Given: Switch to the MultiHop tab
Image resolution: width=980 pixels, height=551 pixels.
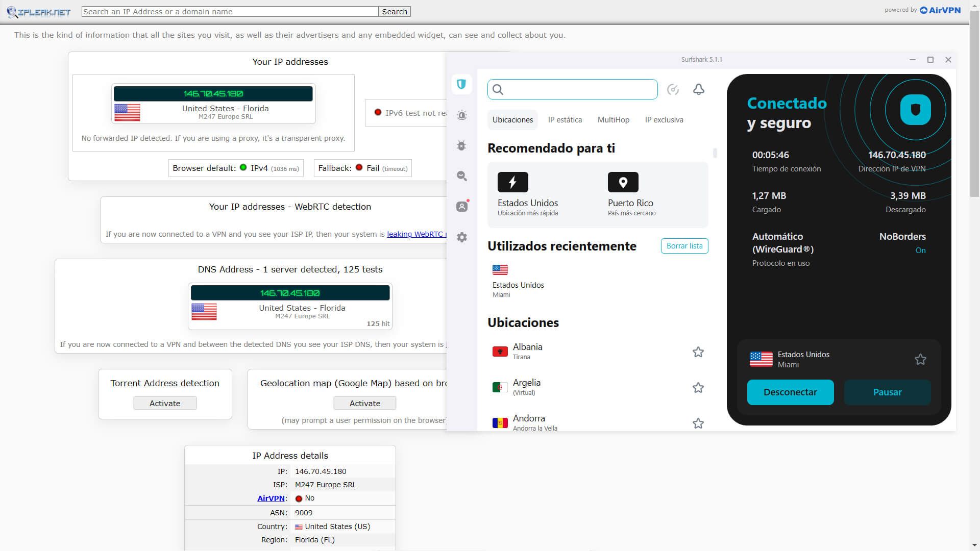Looking at the screenshot, I should pyautogui.click(x=614, y=120).
